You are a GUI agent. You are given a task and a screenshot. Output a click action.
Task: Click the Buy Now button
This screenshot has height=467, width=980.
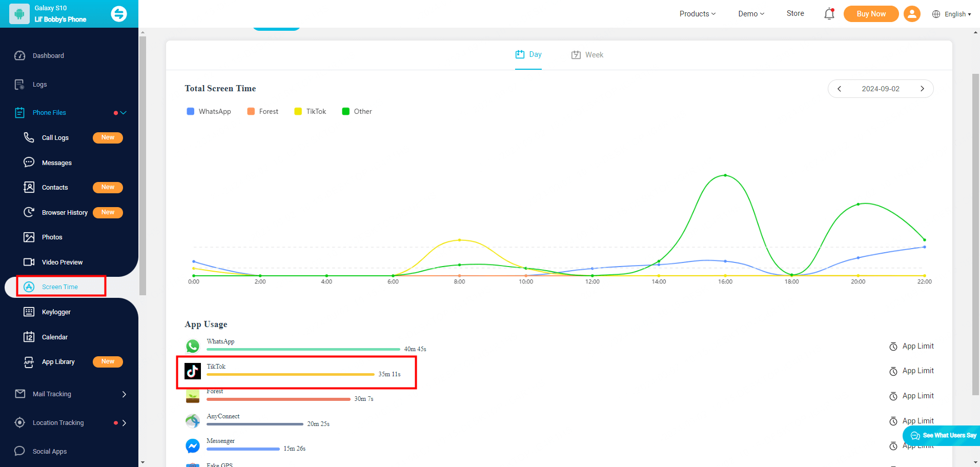coord(871,14)
